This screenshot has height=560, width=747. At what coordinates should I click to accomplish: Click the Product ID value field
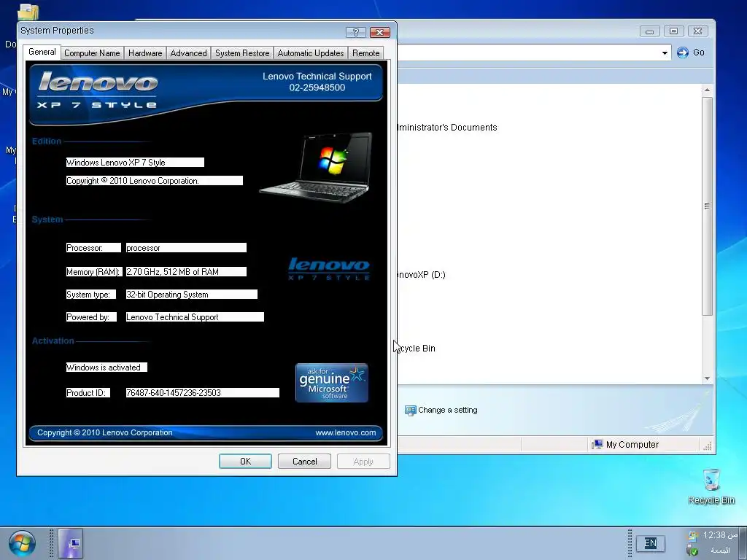coord(203,392)
